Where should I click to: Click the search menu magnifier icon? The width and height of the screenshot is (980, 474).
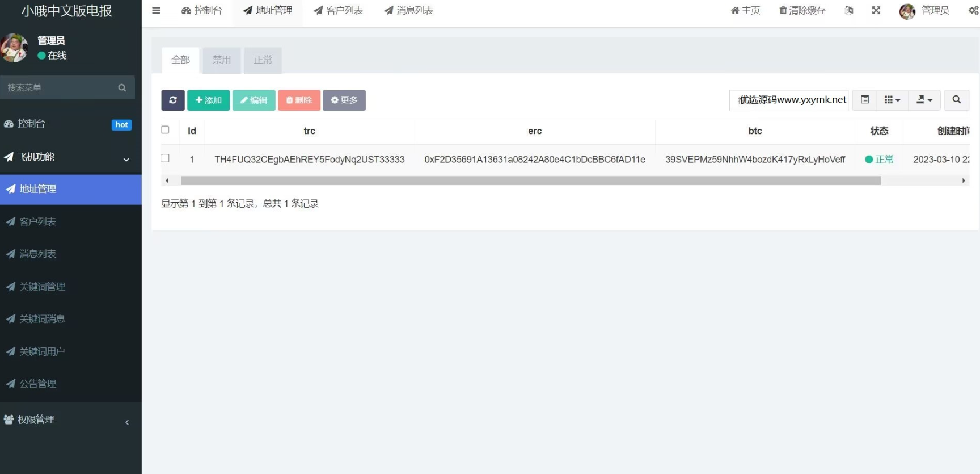pyautogui.click(x=122, y=88)
